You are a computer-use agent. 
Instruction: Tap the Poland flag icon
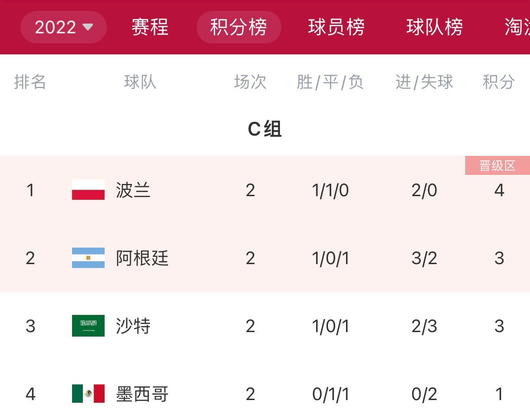tap(88, 190)
